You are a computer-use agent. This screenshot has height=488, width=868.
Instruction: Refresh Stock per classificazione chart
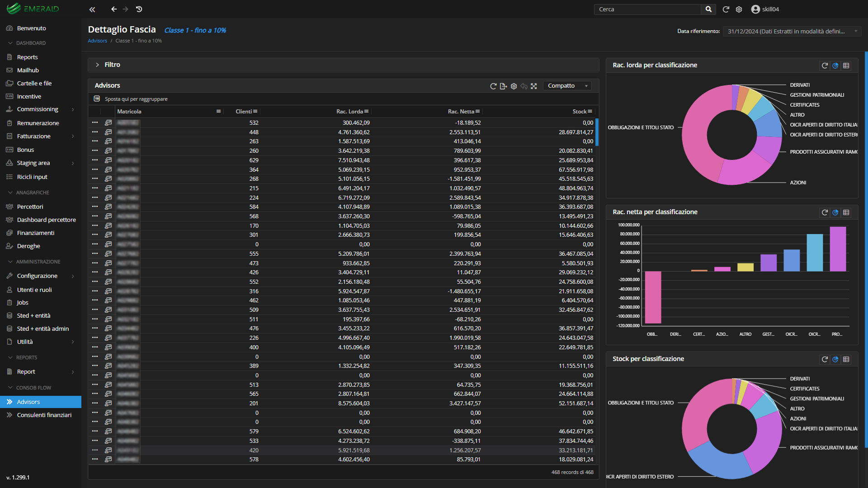point(825,359)
